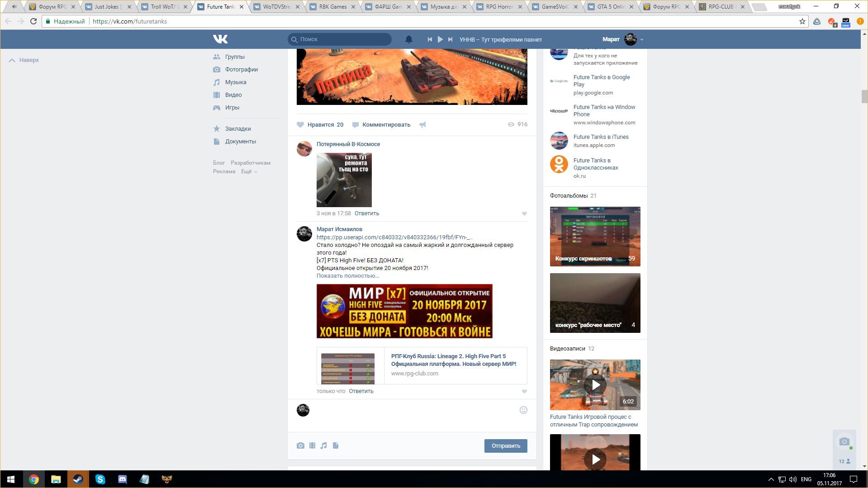Focus the Поиск search field
Screen dimensions: 868x488
tap(340, 39)
